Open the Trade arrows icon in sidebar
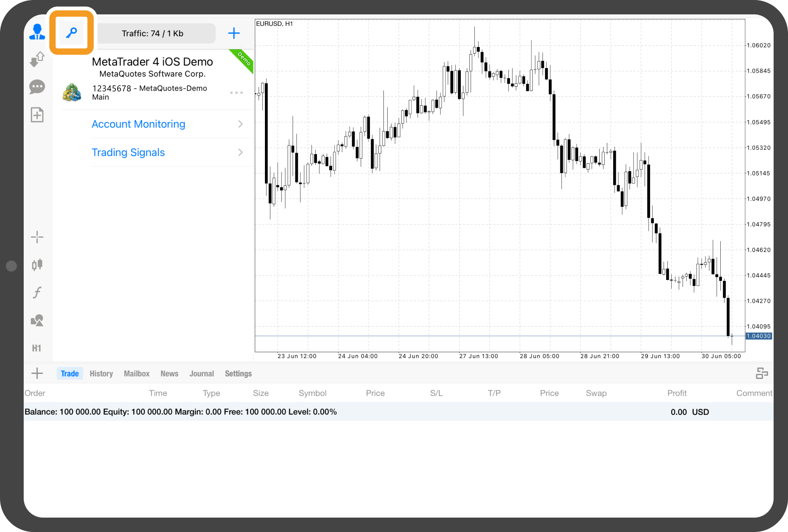Image resolution: width=788 pixels, height=532 pixels. tap(37, 60)
